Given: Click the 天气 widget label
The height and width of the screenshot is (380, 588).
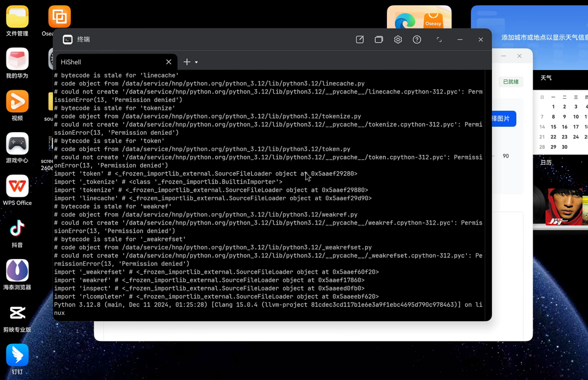Looking at the screenshot, I should coord(546,78).
